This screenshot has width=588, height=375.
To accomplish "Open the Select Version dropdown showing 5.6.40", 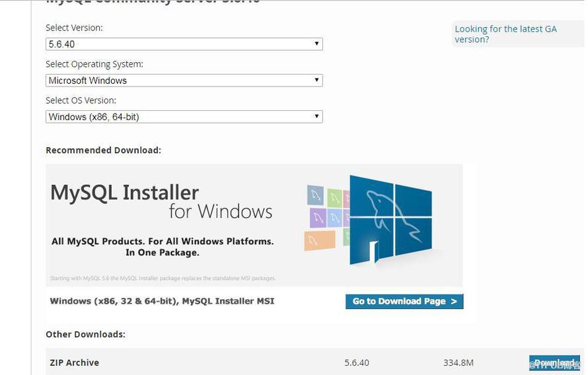I will point(184,44).
